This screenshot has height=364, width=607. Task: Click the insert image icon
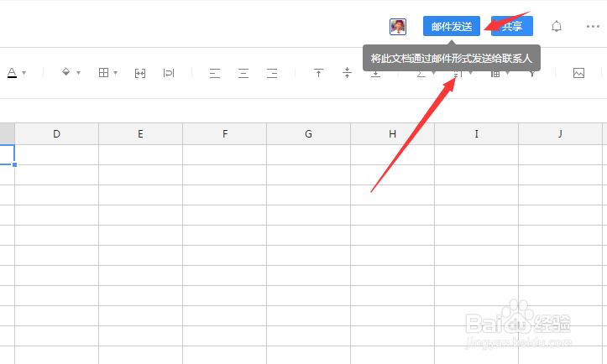point(578,73)
